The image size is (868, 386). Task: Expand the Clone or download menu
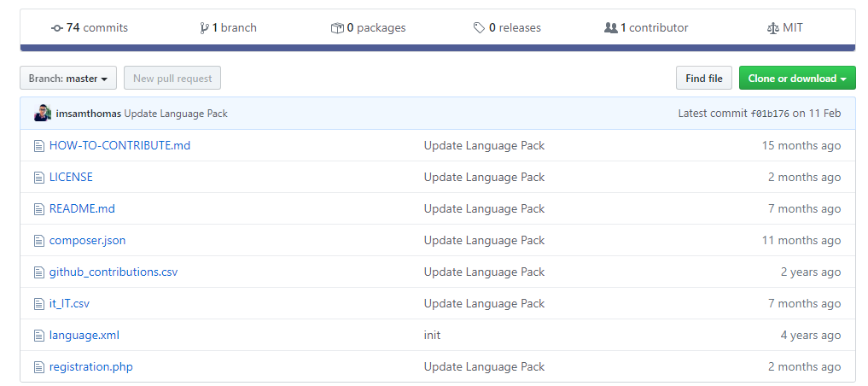[796, 79]
